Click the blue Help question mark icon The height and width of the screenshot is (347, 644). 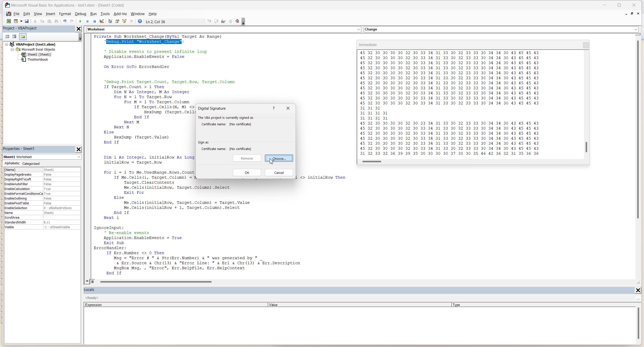pyautogui.click(x=140, y=21)
